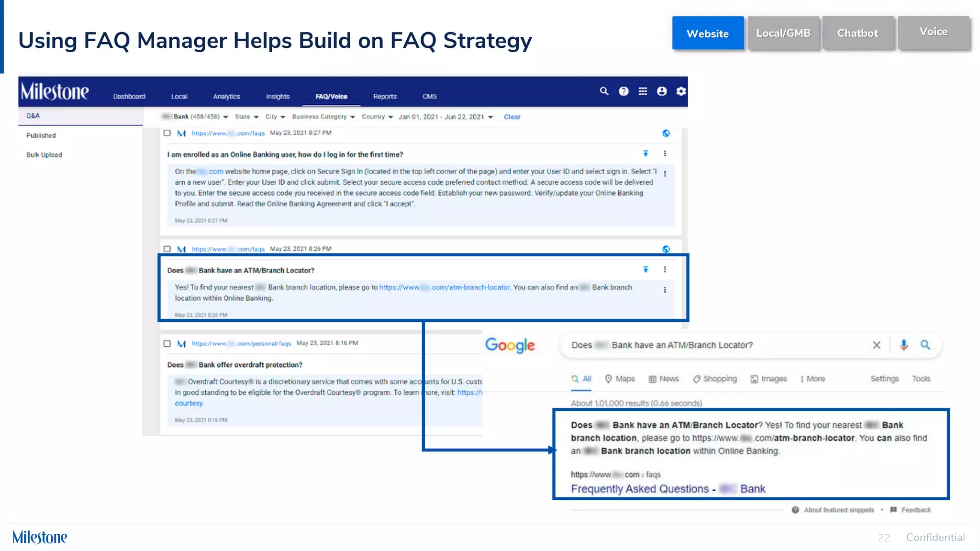The width and height of the screenshot is (980, 551).
Task: Open the Insights tab
Action: point(278,96)
